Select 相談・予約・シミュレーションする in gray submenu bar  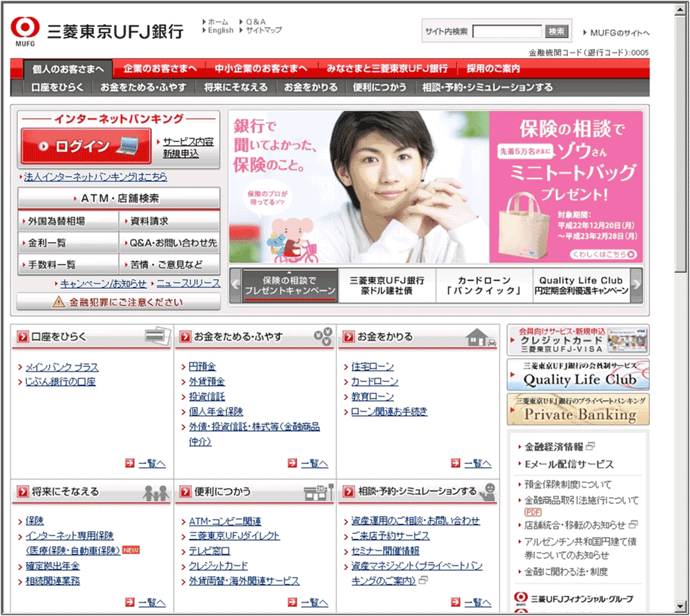[x=487, y=87]
